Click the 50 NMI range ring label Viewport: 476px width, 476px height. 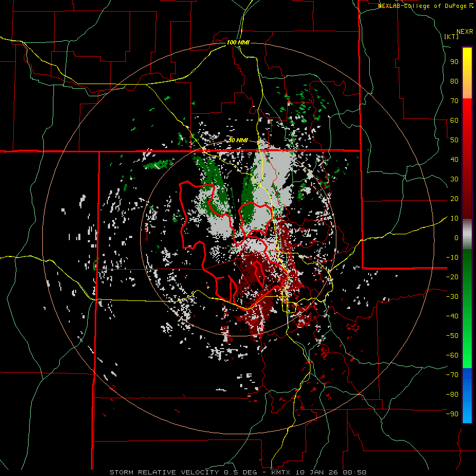tap(238, 140)
